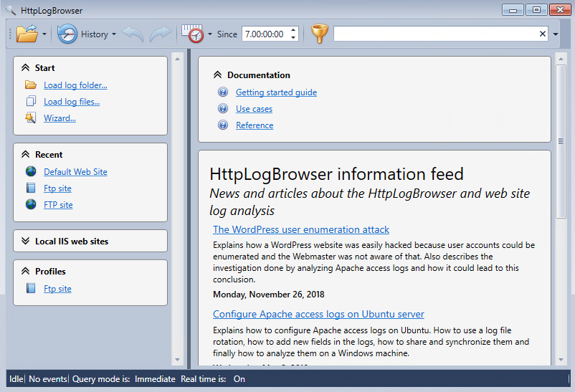The width and height of the screenshot is (575, 392).
Task: Expand the Local IIS web sites section
Action: (26, 242)
